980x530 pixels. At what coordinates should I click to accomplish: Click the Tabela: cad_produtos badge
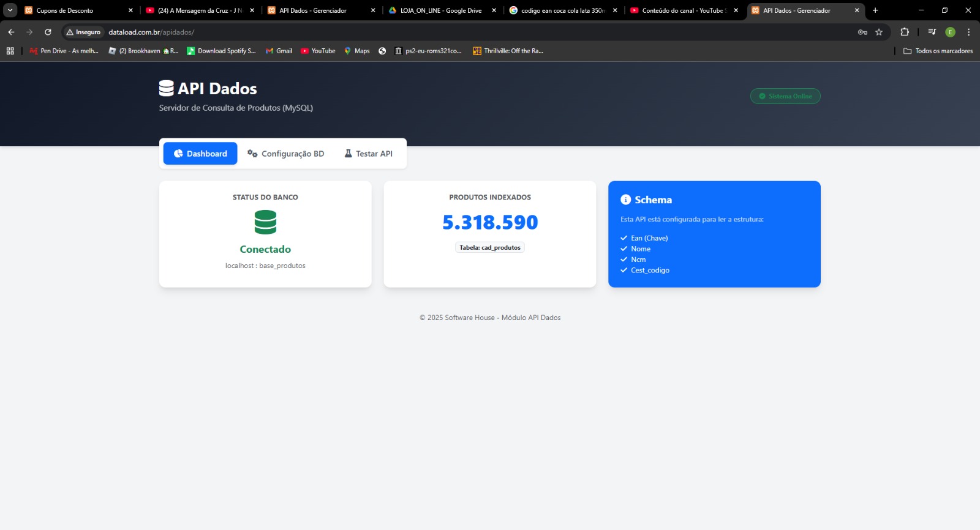pos(490,248)
